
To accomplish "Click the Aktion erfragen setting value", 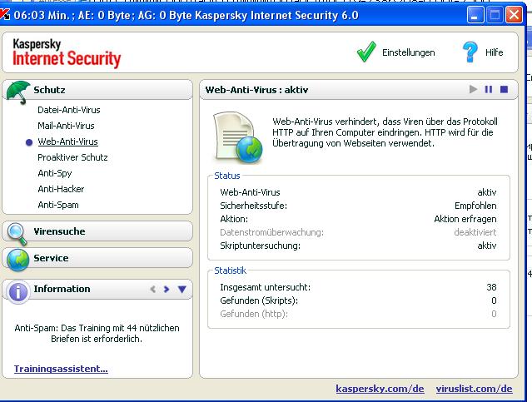I will click(465, 207).
